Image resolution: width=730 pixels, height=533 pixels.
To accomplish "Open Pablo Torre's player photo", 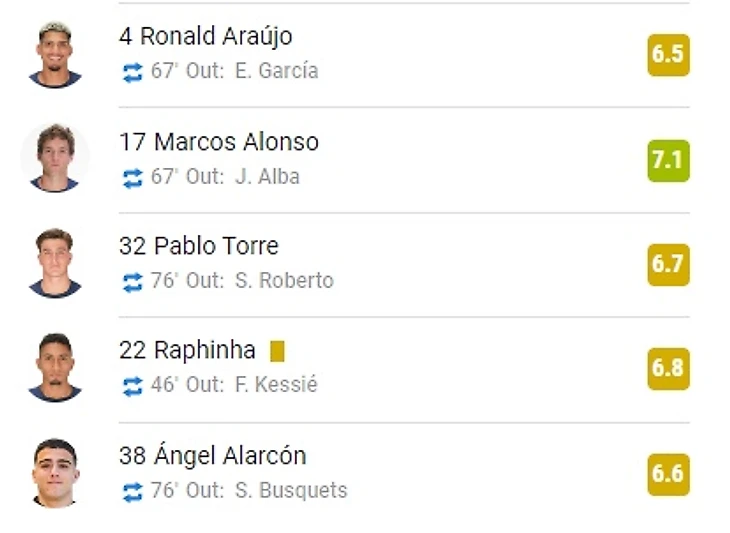I will 55,263.
